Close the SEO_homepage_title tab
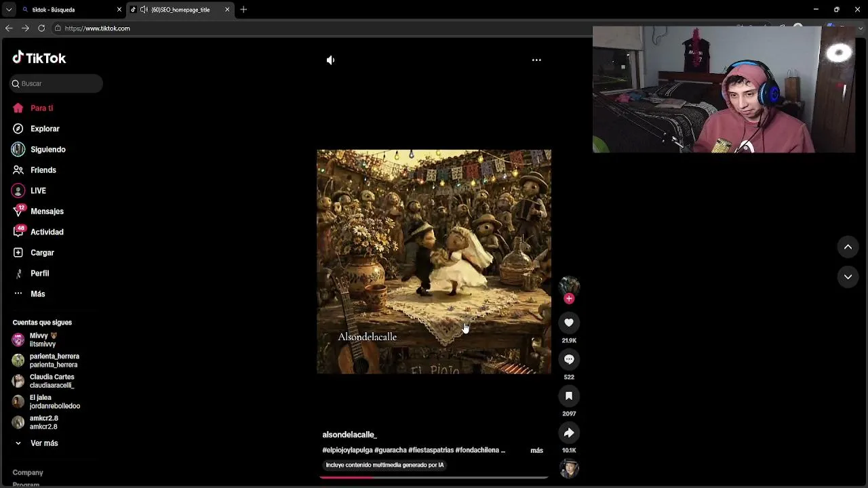The image size is (868, 488). (227, 9)
